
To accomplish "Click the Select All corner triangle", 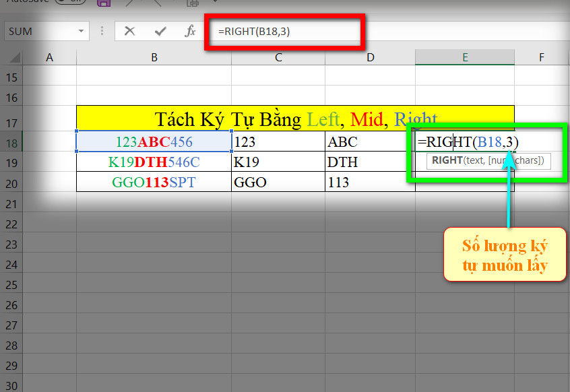I will coord(15,58).
